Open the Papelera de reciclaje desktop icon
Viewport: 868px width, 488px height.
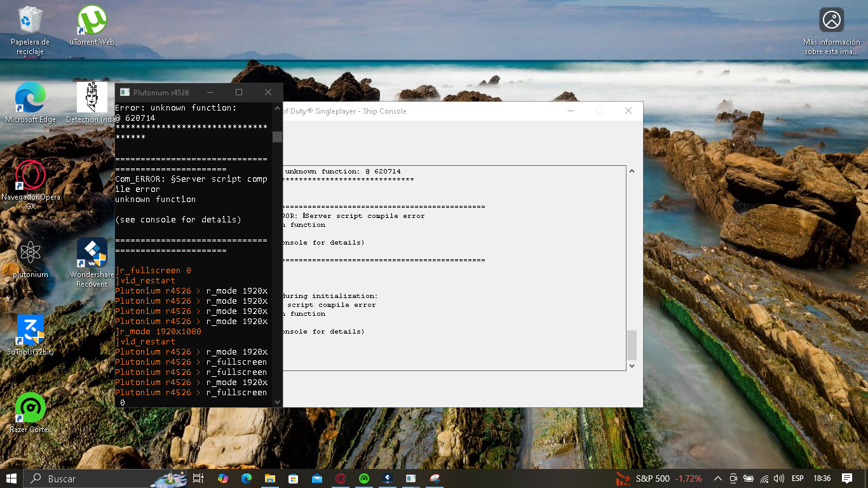(x=30, y=30)
